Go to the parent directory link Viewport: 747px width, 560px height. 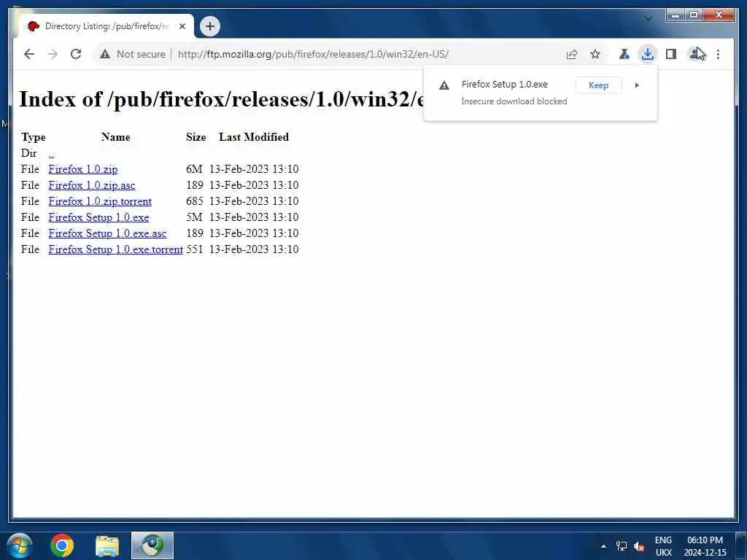click(x=51, y=153)
